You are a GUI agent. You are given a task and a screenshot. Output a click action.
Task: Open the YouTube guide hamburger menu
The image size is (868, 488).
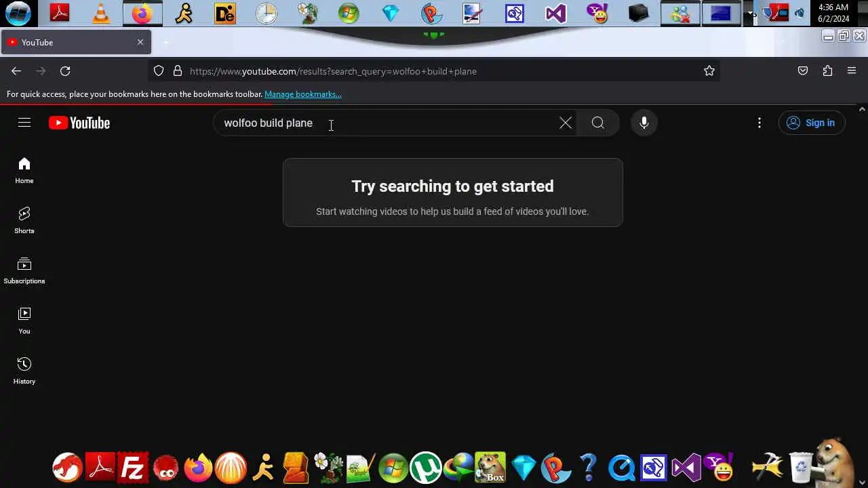(24, 123)
